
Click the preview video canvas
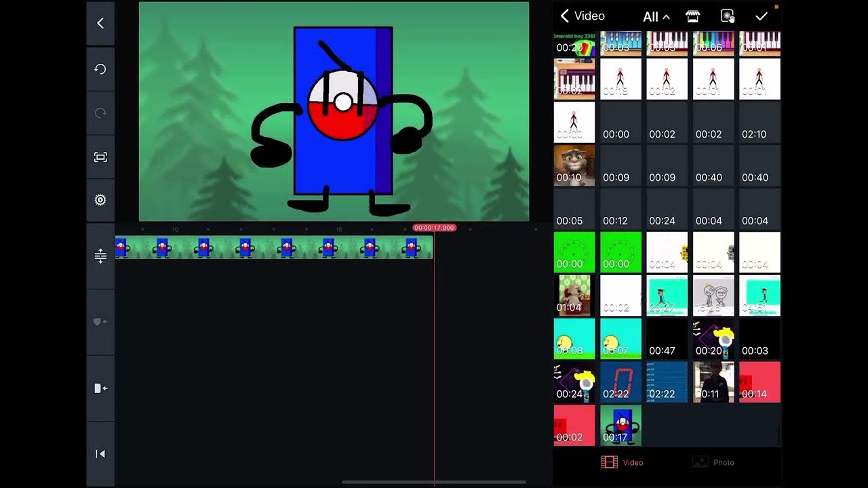pyautogui.click(x=334, y=111)
